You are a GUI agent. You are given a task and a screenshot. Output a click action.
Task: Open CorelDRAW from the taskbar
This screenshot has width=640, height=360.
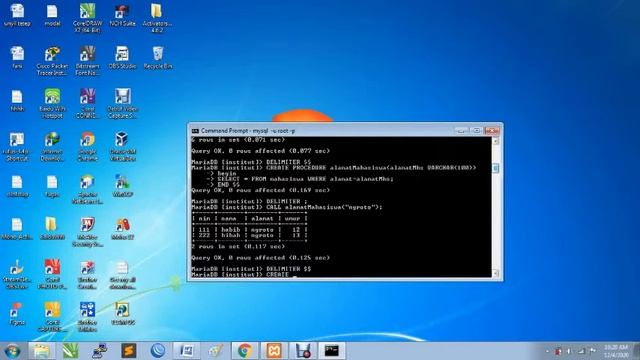tap(70, 351)
